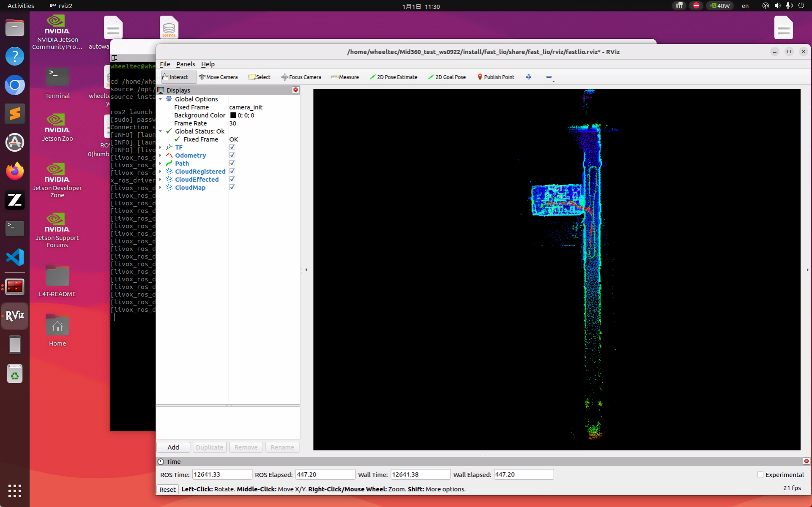812x507 pixels.
Task: Launch Firefox from the dock
Action: point(15,171)
